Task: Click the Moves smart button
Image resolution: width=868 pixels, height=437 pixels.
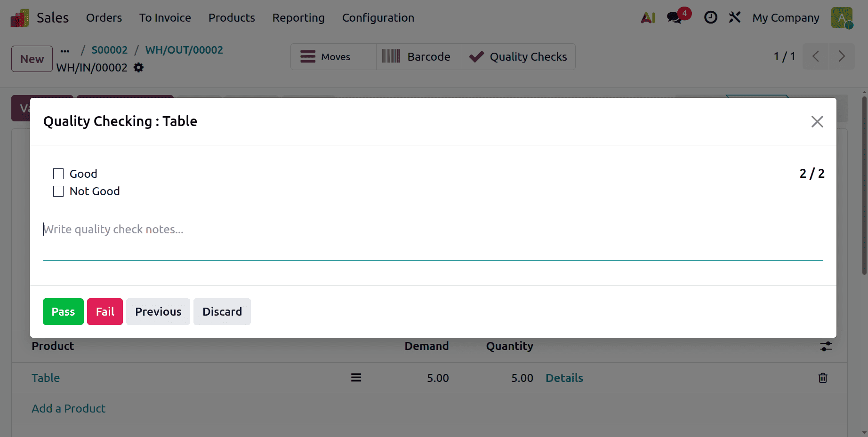Action: pos(333,57)
